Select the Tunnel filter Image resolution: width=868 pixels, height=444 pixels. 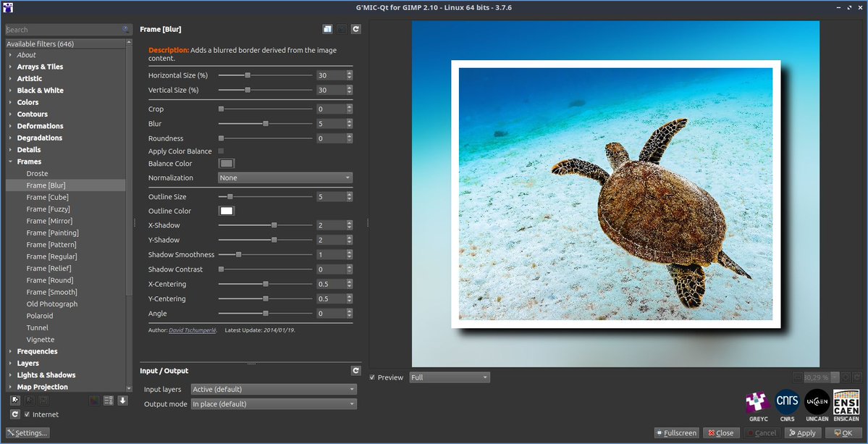(37, 327)
